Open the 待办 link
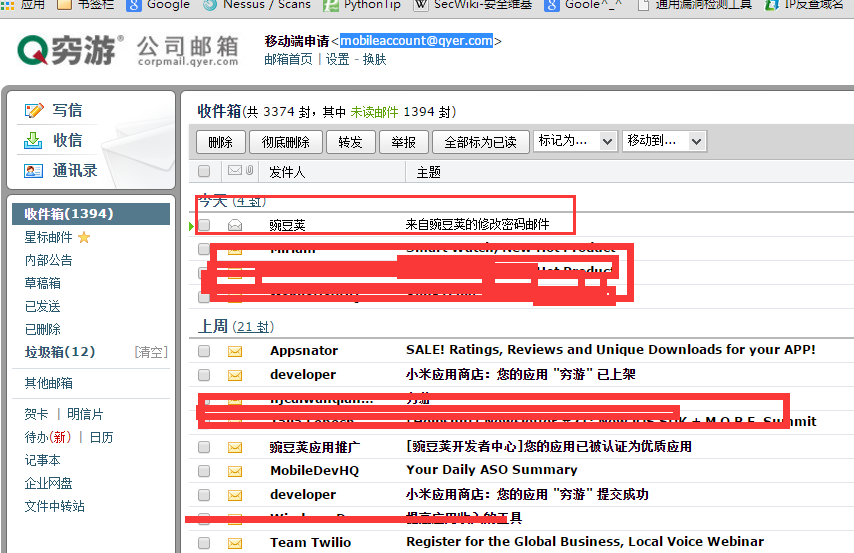The image size is (854, 553). 48,437
